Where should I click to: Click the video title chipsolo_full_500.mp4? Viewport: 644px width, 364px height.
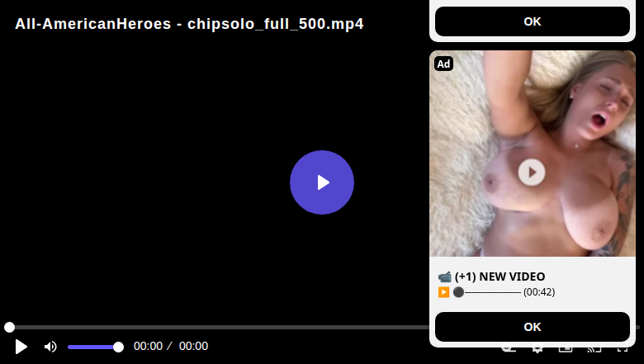pos(276,24)
